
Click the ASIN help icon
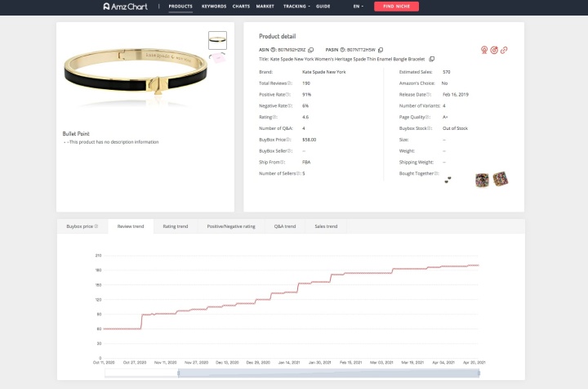[274, 50]
